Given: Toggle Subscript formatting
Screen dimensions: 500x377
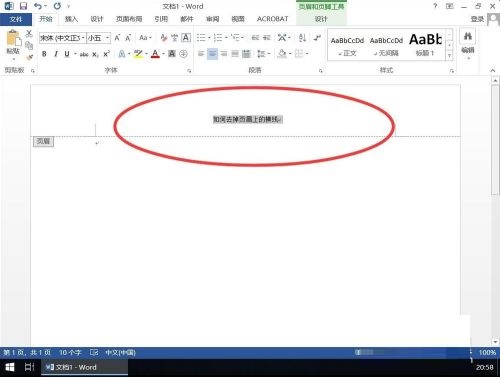Looking at the screenshot, I should [x=95, y=54].
